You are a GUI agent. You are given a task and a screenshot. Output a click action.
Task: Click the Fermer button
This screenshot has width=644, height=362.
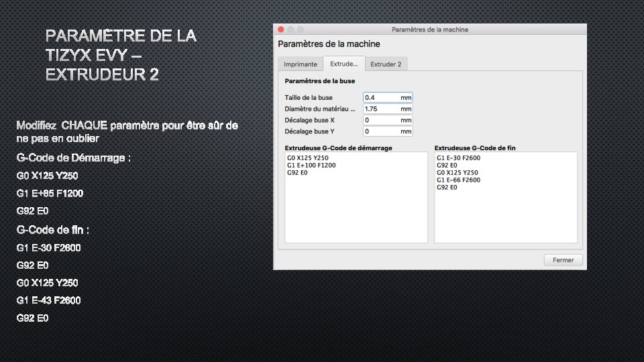click(x=563, y=260)
